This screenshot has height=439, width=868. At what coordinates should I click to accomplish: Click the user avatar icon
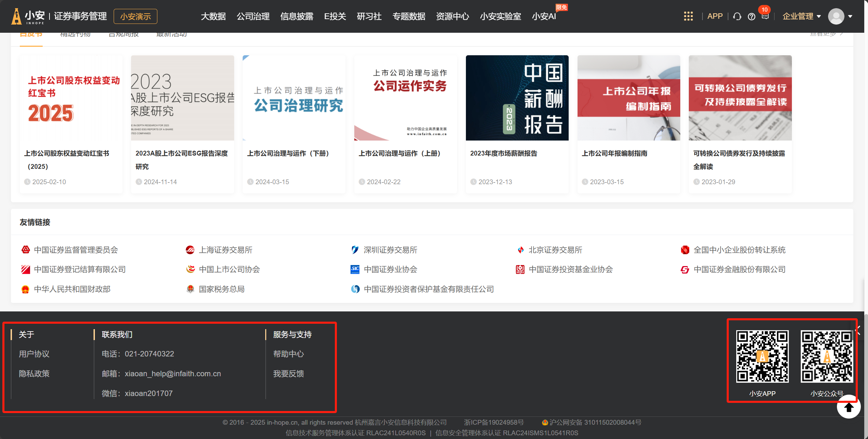click(x=836, y=16)
